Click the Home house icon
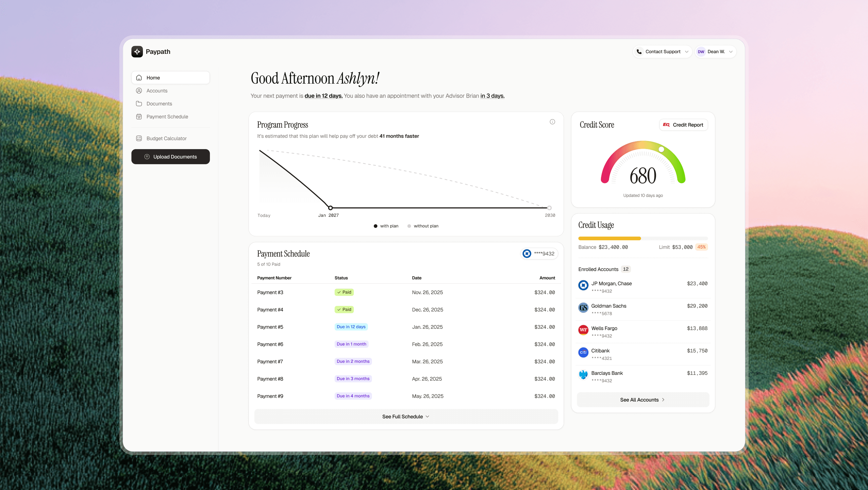 [139, 77]
